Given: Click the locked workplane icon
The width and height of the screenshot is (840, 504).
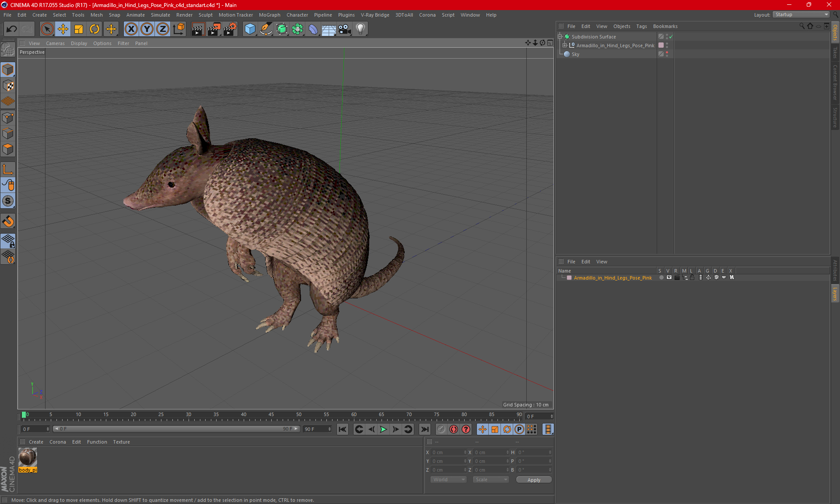Looking at the screenshot, I should 8,241.
